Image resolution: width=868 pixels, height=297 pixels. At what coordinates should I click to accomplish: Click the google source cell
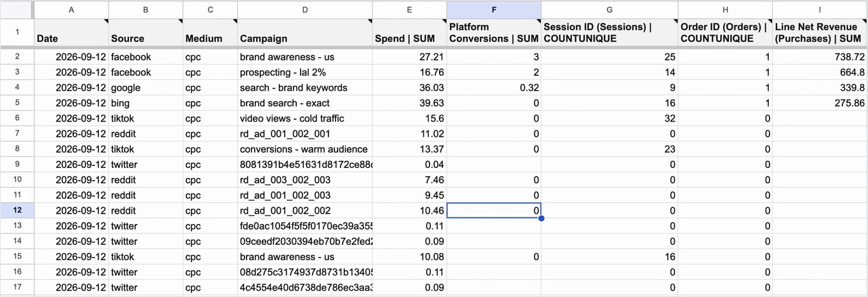click(x=146, y=88)
